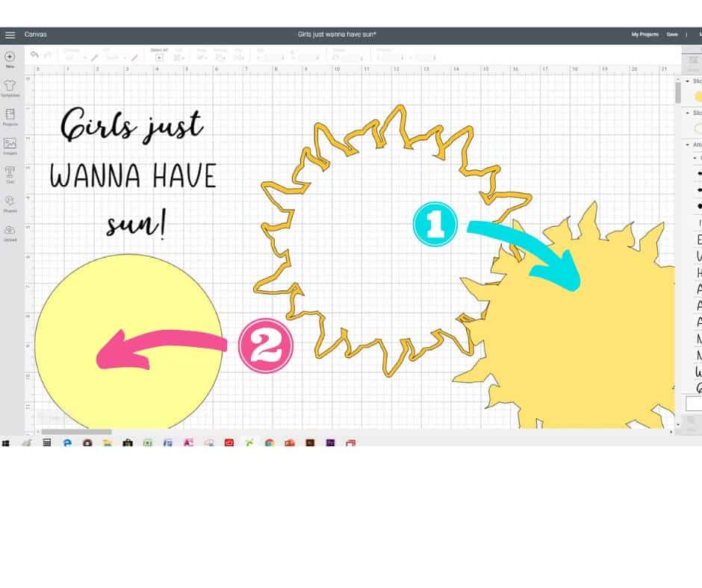The width and height of the screenshot is (702, 588).
Task: Select the script text 'Girls just' on canvas
Action: click(132, 125)
